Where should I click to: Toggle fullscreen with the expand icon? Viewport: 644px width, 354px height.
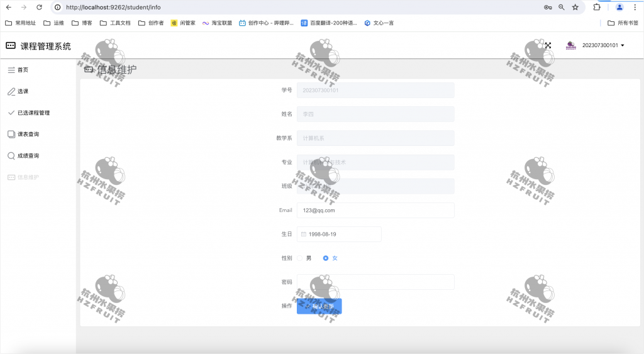click(548, 45)
